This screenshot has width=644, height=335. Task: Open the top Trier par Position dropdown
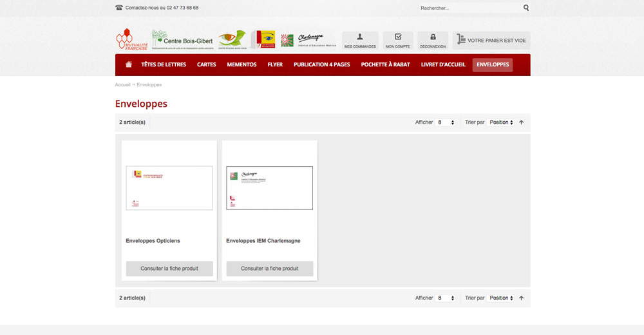click(x=500, y=122)
